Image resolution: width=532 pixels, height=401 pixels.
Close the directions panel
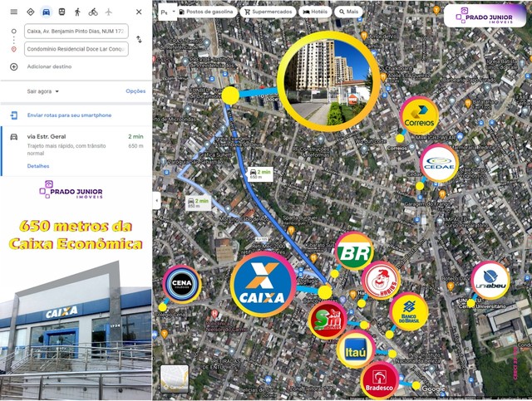(x=139, y=12)
